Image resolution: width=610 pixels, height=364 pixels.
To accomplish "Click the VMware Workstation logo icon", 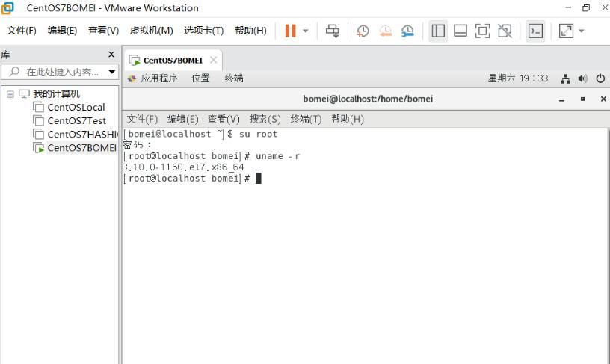I will [x=7, y=7].
